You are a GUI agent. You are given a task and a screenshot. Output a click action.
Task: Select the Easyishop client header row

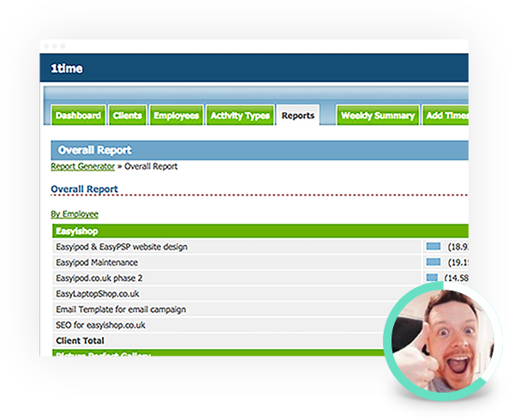tap(260, 231)
